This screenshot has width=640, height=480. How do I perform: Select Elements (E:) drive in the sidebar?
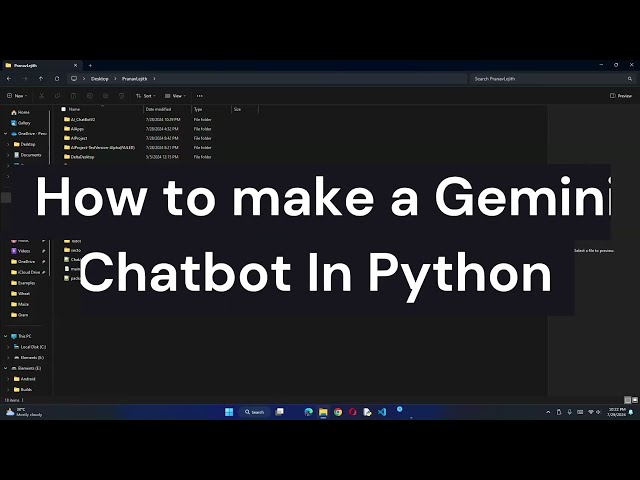click(x=26, y=368)
